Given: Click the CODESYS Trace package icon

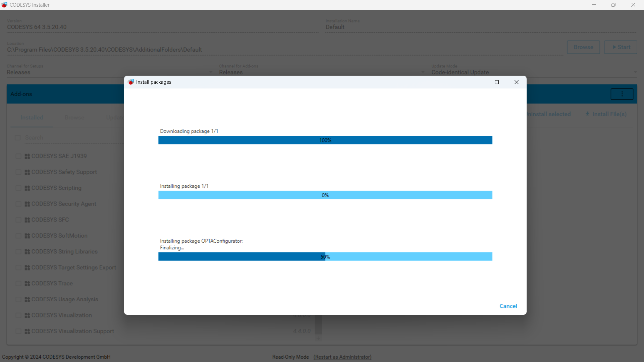Looking at the screenshot, I should (x=27, y=284).
